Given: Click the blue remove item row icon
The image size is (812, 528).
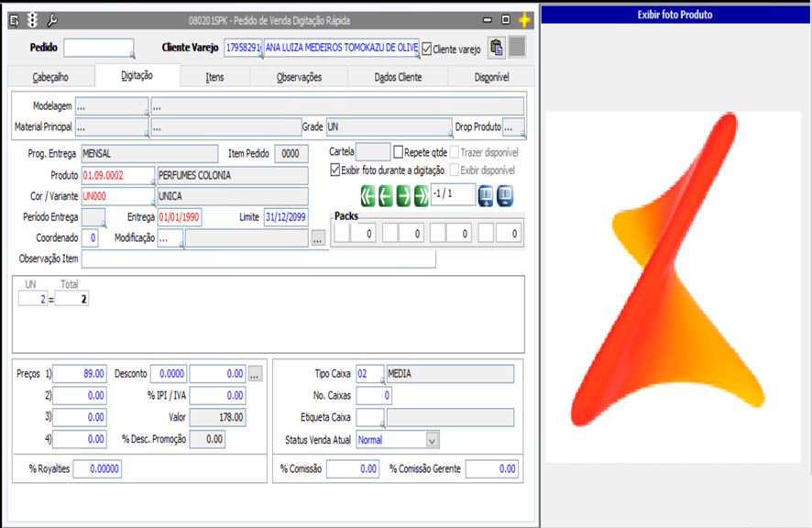Looking at the screenshot, I should [505, 195].
